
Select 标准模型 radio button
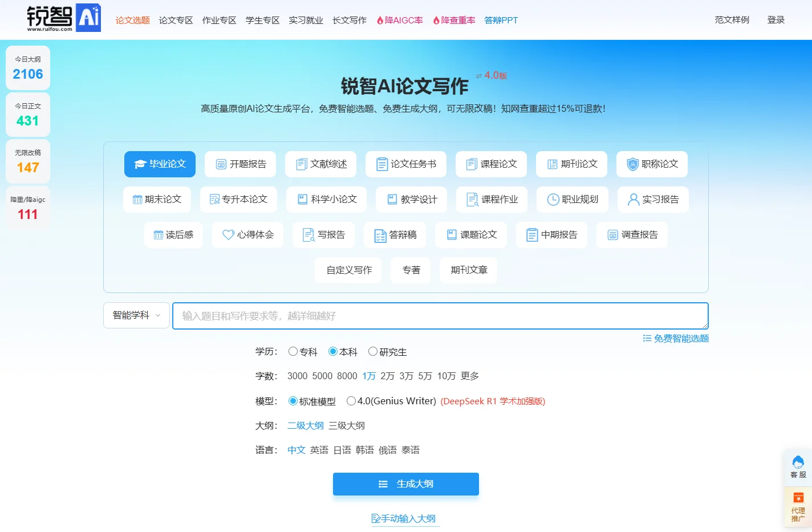293,401
